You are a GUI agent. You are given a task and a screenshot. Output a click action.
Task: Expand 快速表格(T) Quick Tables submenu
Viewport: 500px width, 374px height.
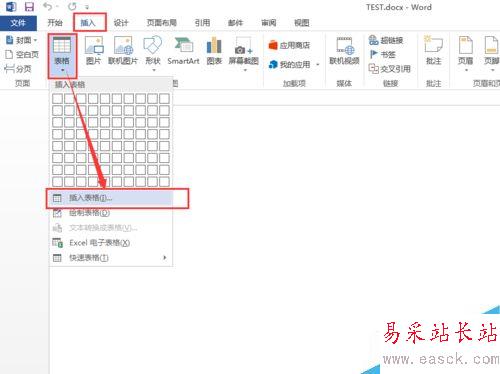[x=111, y=258]
